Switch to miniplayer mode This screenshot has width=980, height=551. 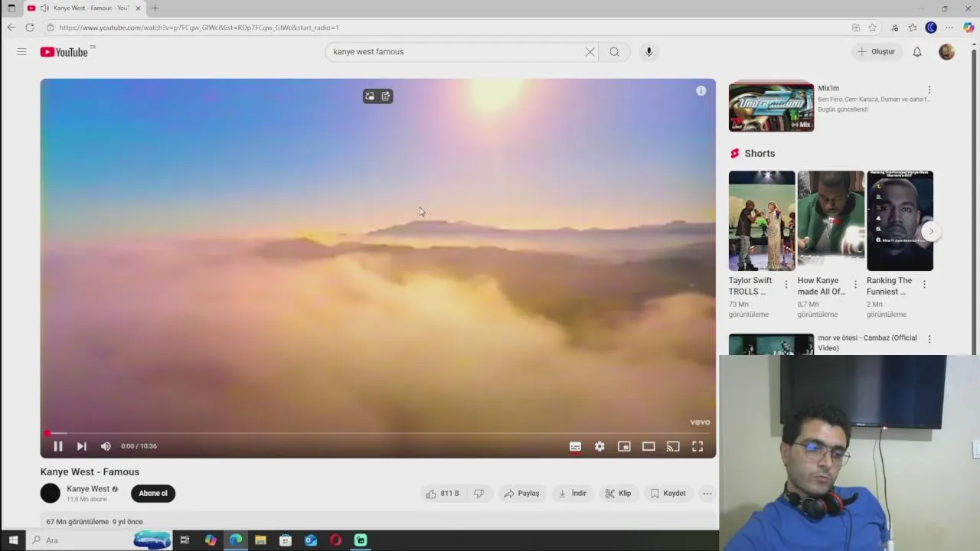[x=624, y=446]
